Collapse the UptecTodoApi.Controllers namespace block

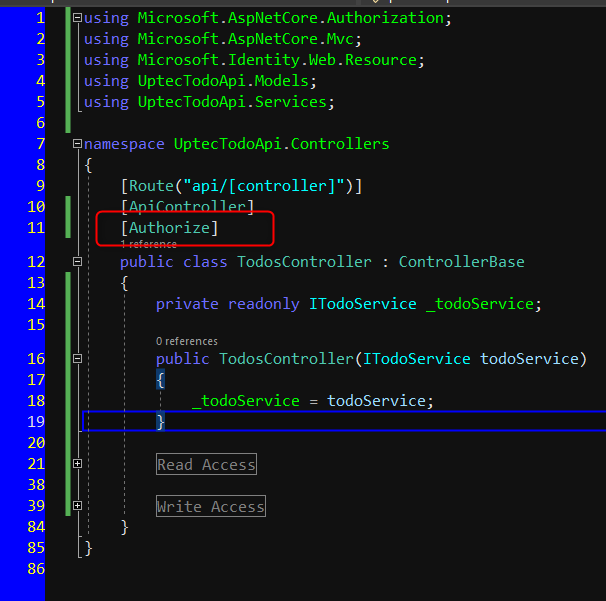[x=78, y=144]
